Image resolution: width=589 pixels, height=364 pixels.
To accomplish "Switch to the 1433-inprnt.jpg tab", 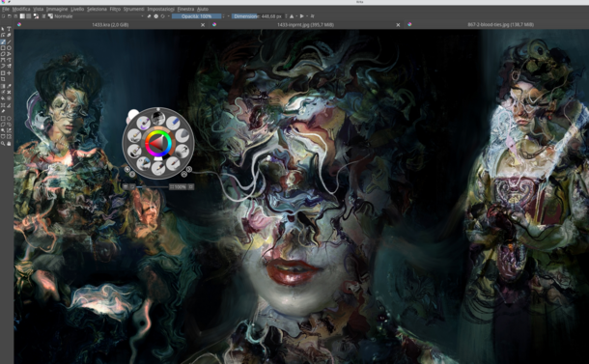I will pyautogui.click(x=305, y=25).
